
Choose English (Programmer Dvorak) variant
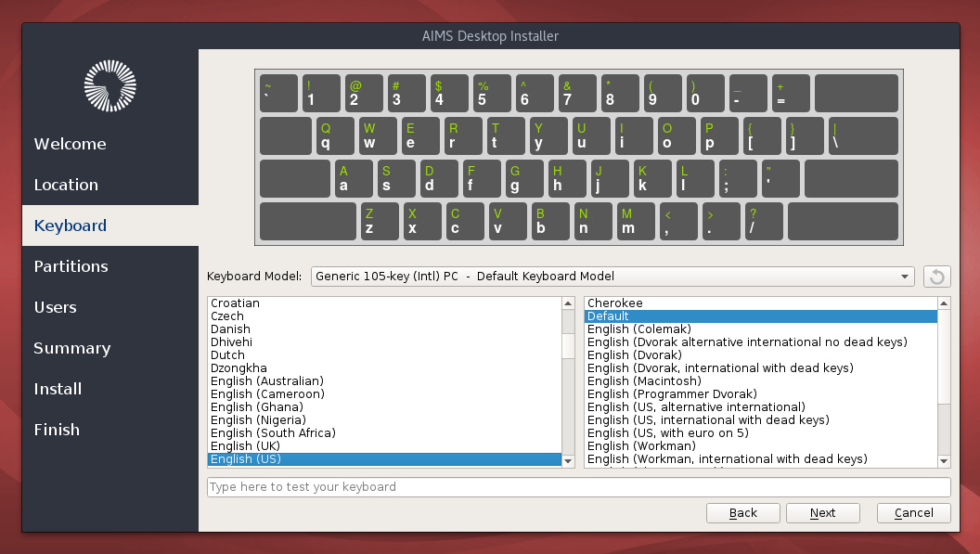(761, 394)
